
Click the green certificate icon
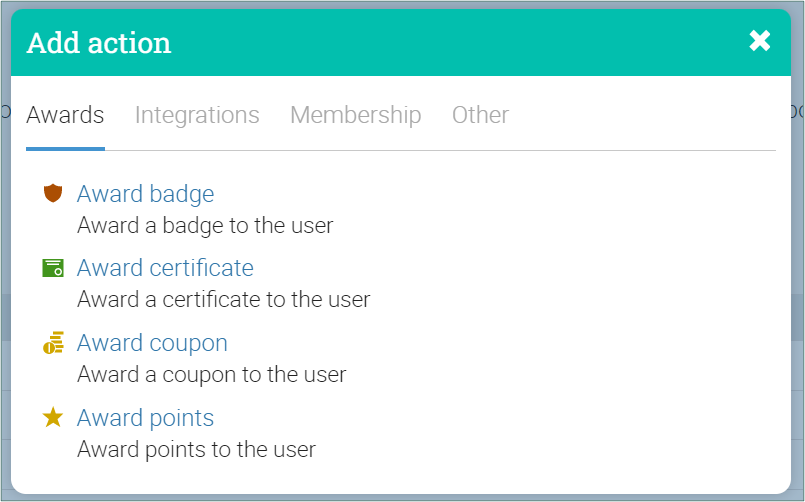[53, 268]
